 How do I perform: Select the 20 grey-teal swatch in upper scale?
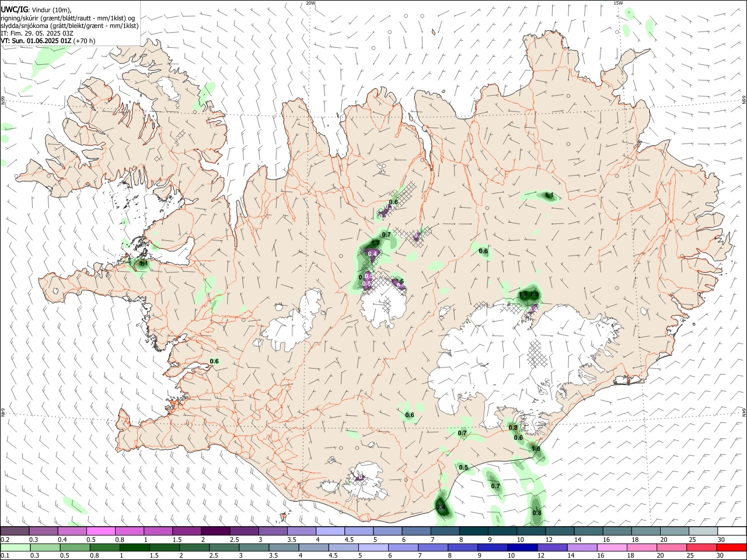coord(675,531)
